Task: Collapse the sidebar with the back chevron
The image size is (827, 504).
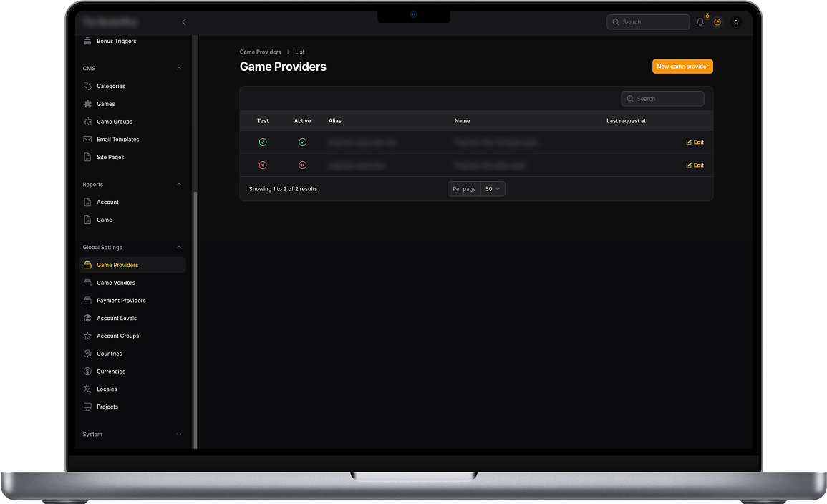Action: coord(184,22)
